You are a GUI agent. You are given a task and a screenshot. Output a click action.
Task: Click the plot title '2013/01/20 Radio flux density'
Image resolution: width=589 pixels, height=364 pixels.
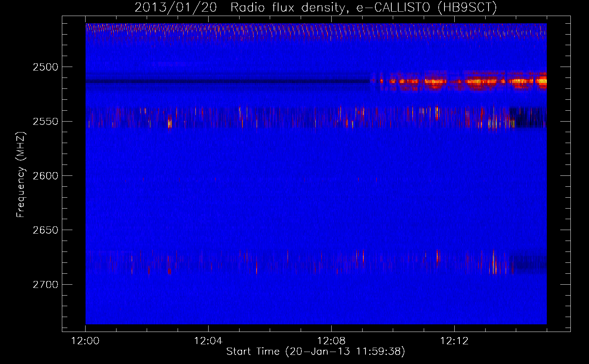click(x=316, y=7)
